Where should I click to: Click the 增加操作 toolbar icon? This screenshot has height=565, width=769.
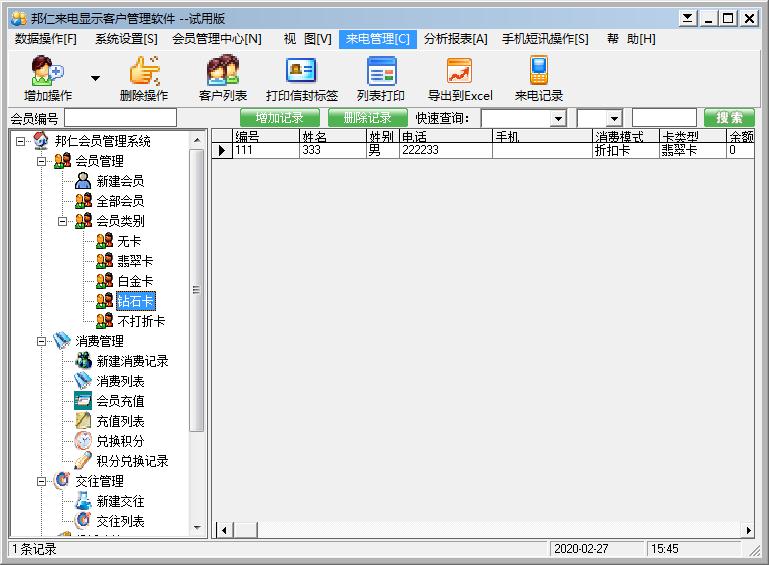pos(48,71)
